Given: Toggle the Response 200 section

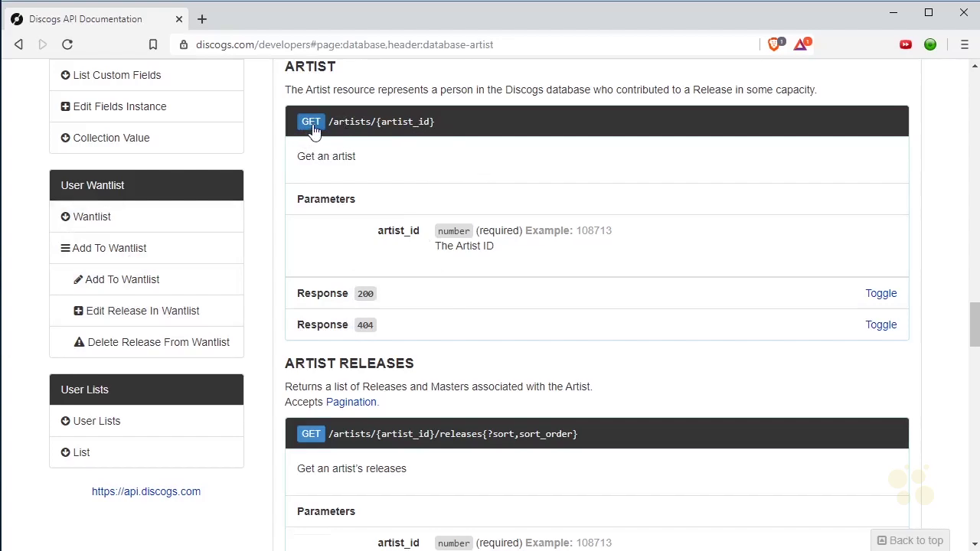Looking at the screenshot, I should tap(880, 293).
